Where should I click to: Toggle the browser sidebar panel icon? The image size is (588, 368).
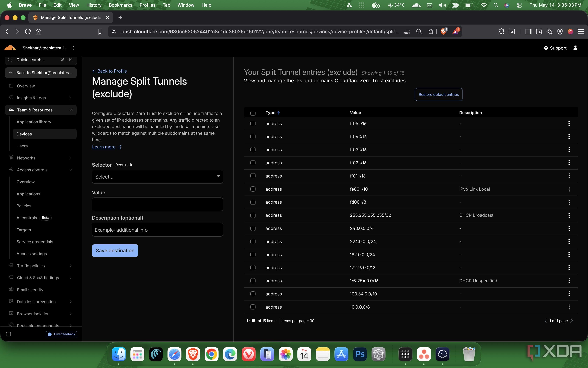click(x=528, y=32)
